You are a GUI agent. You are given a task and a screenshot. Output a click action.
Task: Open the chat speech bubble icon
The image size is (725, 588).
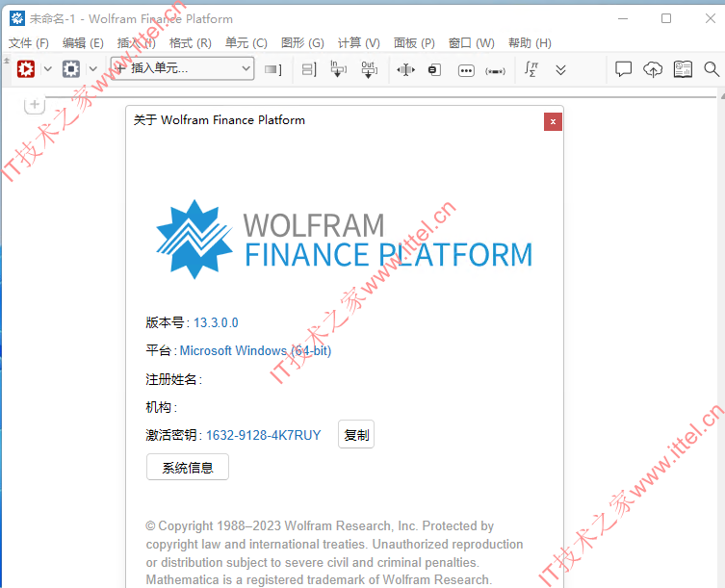(x=623, y=69)
